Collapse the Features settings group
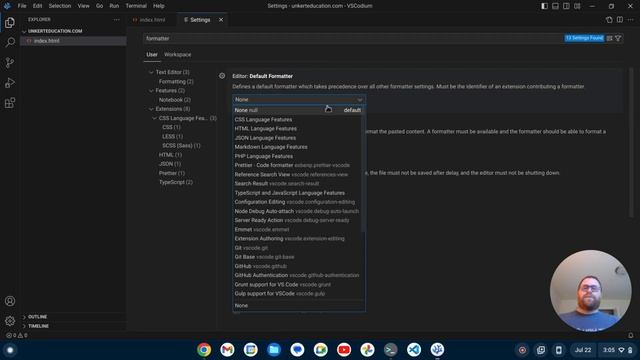Image resolution: width=640 pixels, height=360 pixels. [x=151, y=91]
